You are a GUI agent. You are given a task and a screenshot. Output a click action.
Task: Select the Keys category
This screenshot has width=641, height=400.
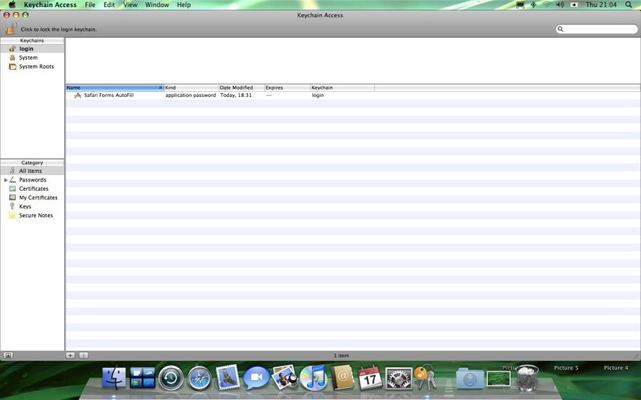coord(25,207)
